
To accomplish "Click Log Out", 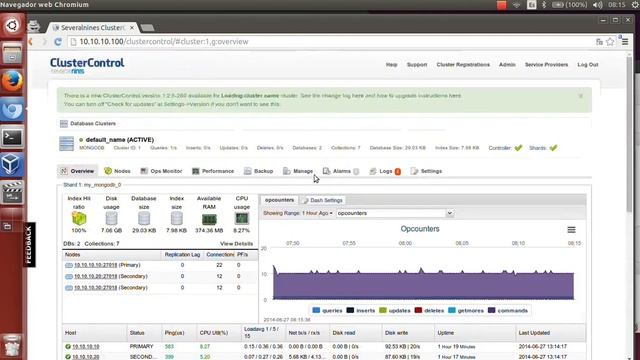I will [588, 64].
